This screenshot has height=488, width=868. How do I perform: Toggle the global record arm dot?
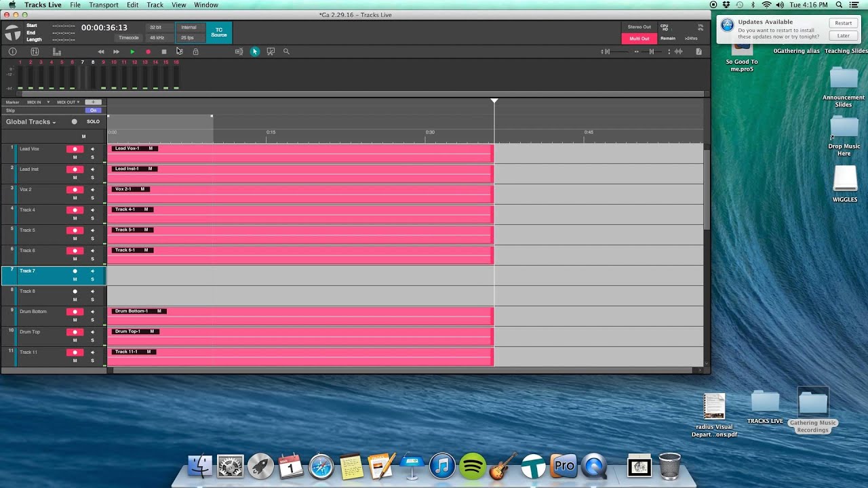click(74, 122)
